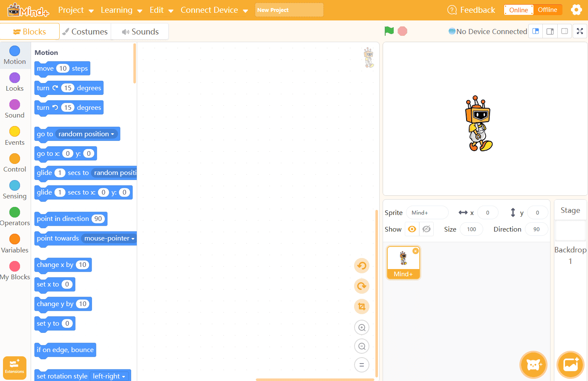The height and width of the screenshot is (381, 588).
Task: Redo action in workspace
Action: 362,286
